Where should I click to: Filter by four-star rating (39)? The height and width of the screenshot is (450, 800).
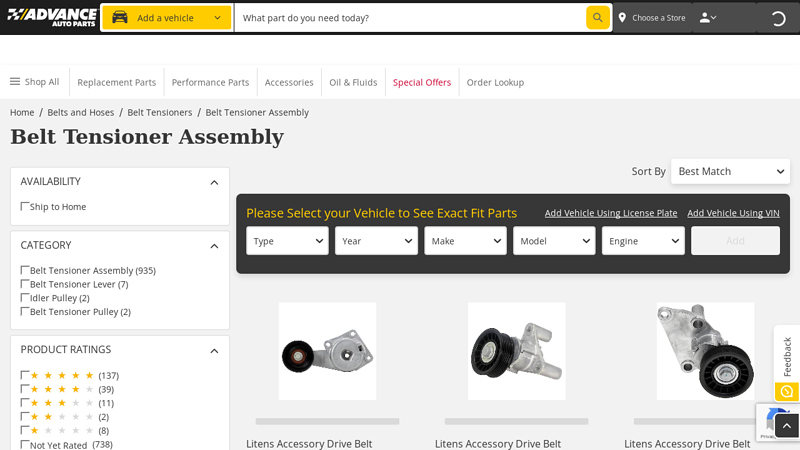[24, 389]
